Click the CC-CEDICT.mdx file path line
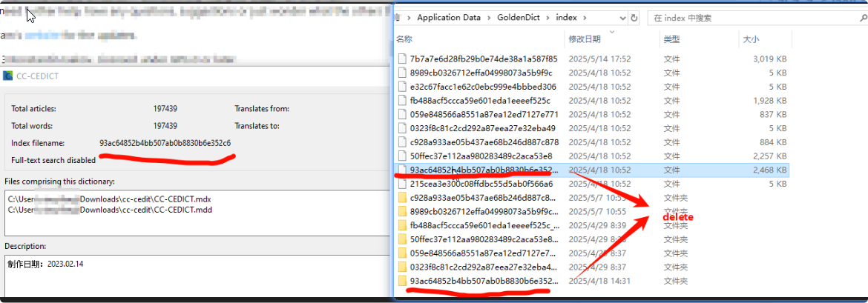 point(110,199)
